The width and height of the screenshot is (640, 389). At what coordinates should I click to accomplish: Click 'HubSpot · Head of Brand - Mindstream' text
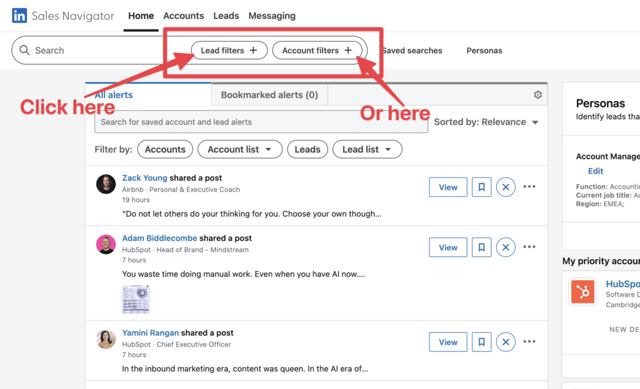pyautogui.click(x=185, y=249)
